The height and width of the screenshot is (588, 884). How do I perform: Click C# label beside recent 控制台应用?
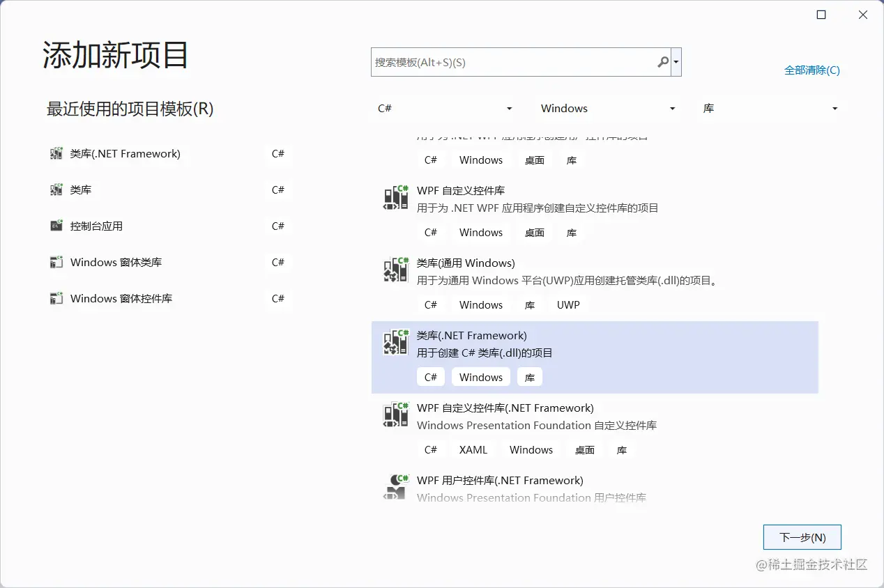278,226
